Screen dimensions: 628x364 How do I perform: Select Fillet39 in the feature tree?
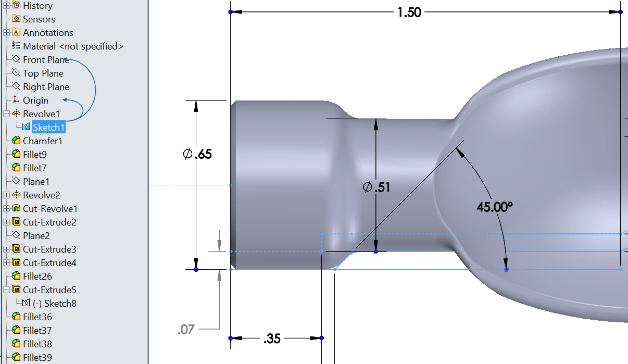tap(37, 358)
